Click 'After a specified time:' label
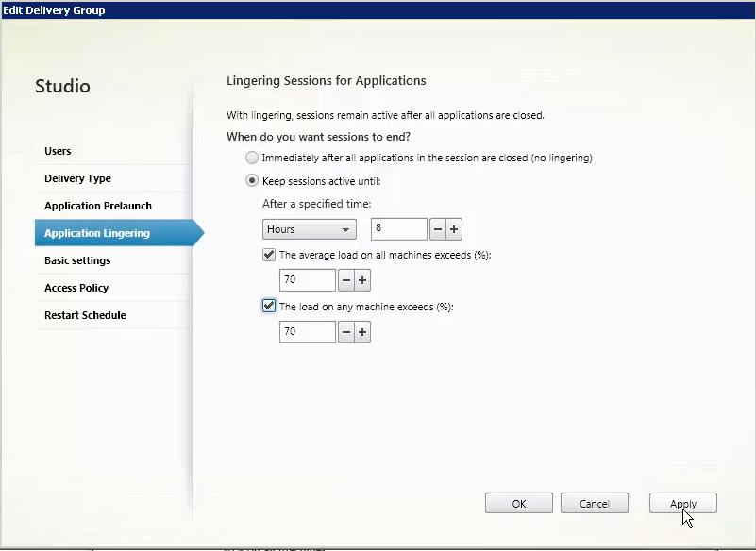This screenshot has height=551, width=756. pyautogui.click(x=317, y=204)
